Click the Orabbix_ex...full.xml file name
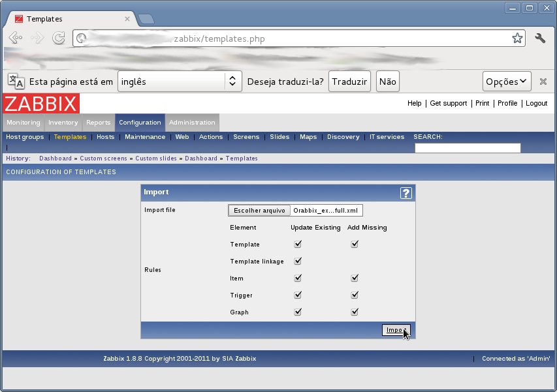557x392 pixels. click(x=325, y=211)
